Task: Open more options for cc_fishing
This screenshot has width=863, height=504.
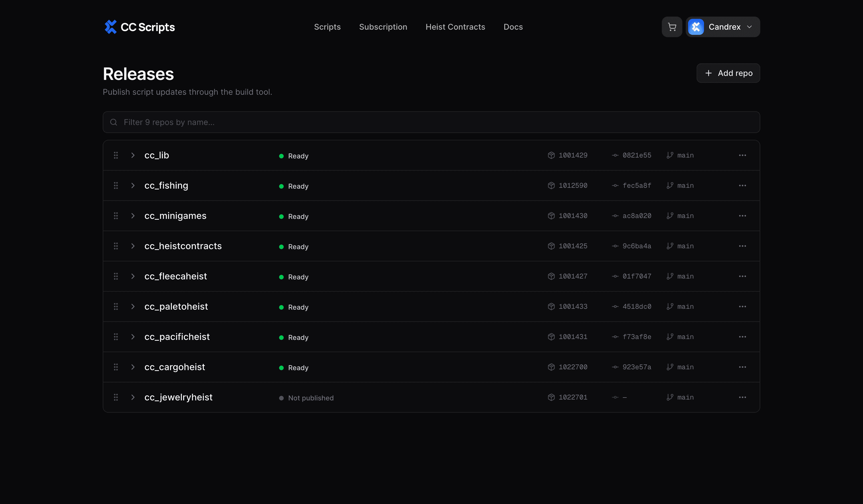Action: pos(743,185)
